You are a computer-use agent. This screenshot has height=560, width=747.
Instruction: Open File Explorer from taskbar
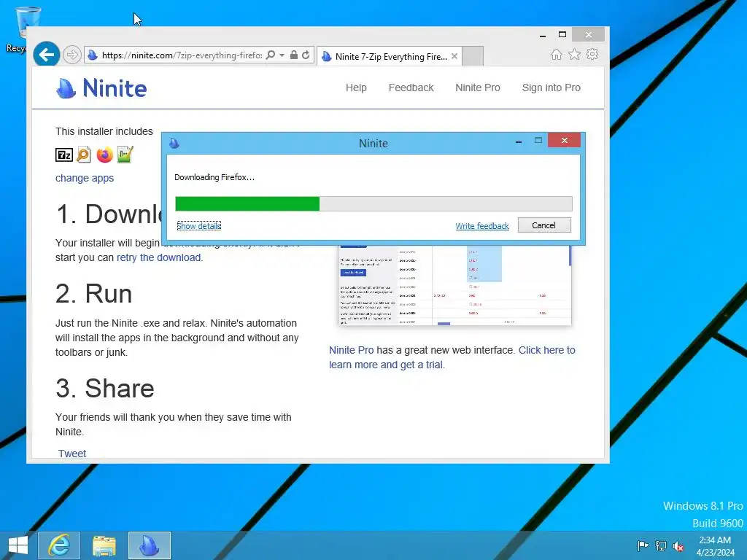tap(104, 545)
